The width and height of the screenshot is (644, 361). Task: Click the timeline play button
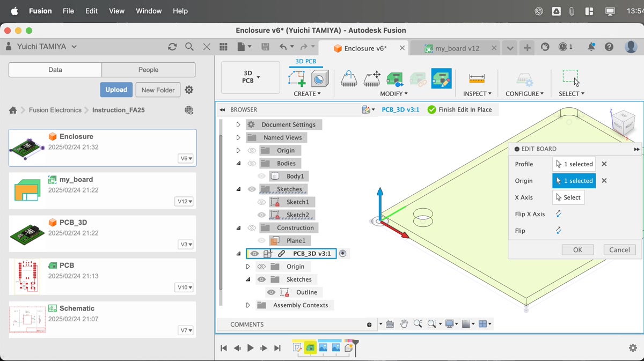[250, 348]
